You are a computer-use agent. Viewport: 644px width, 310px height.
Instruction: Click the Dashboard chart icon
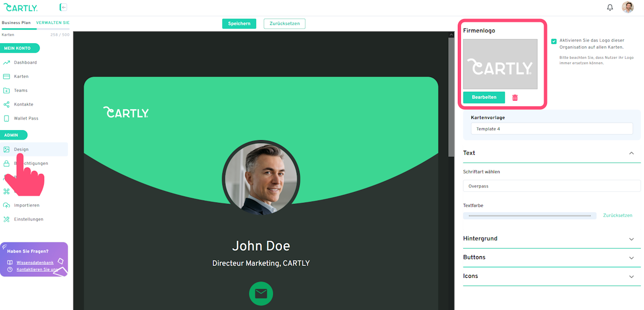7,63
